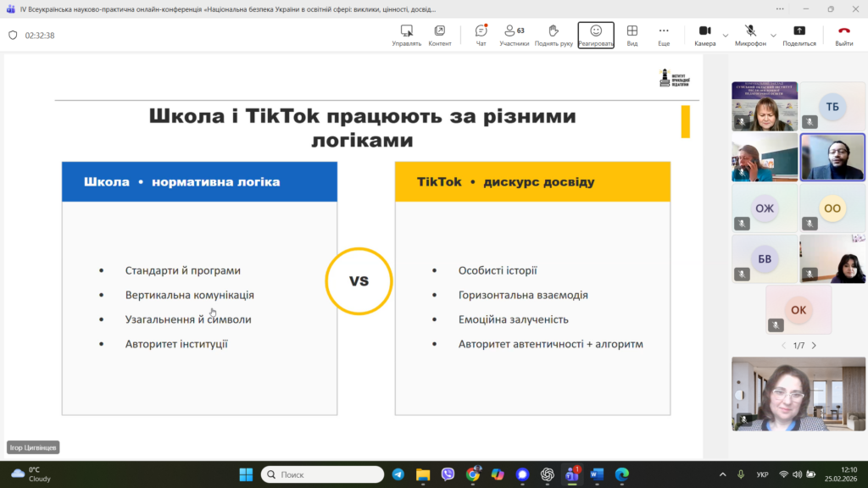Toggle the Камера on or off
Viewport: 868px width, 488px height.
[x=704, y=35]
